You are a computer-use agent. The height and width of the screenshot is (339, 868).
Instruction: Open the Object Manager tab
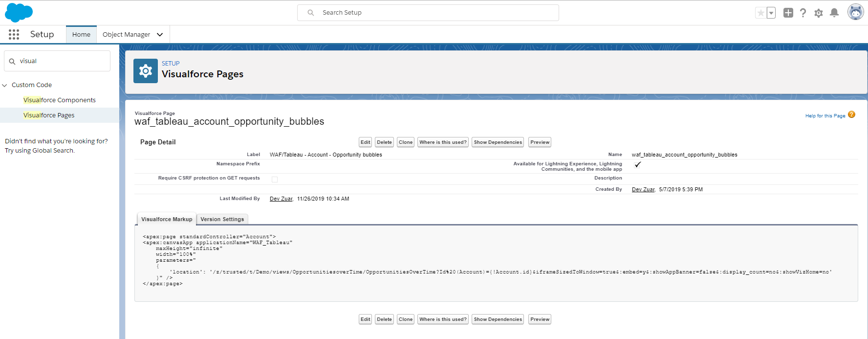pos(126,35)
